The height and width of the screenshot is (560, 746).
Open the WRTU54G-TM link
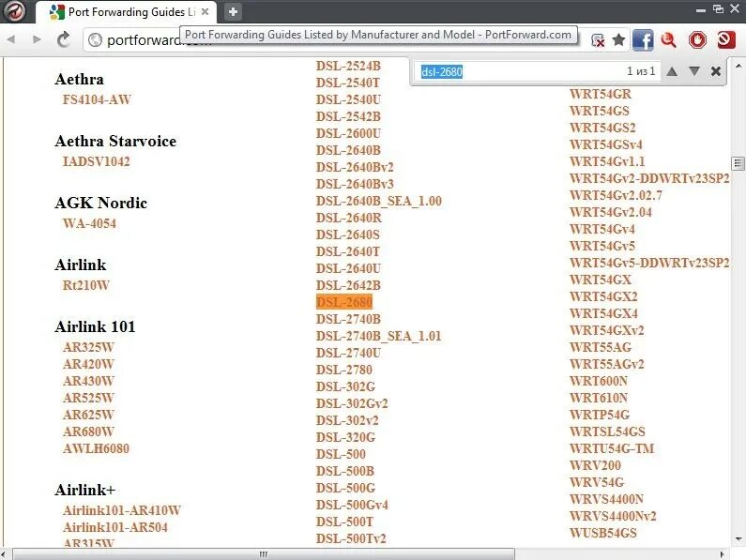[x=612, y=448]
